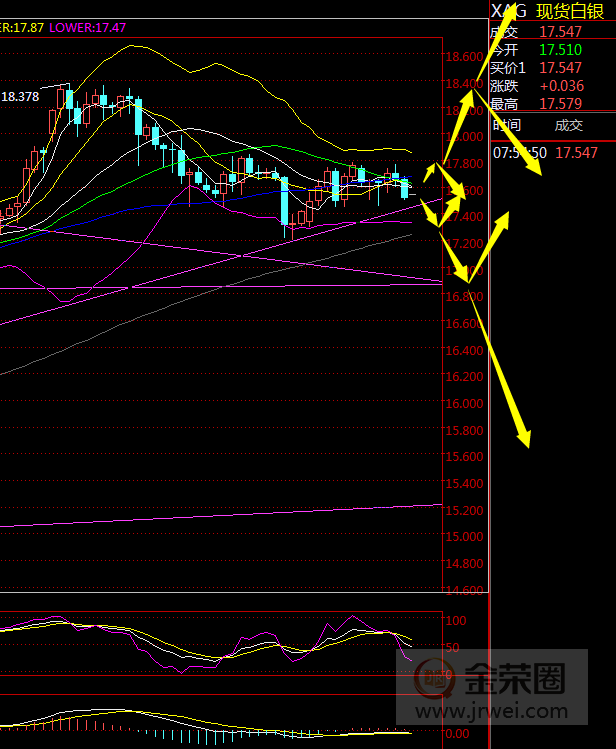Click the 16.200 price axis label
This screenshot has width=616, height=749.
[x=464, y=377]
